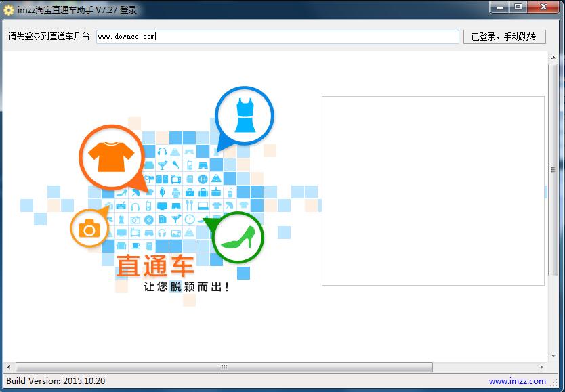Click the orange camera badge icon
This screenshot has height=392, width=565.
[x=89, y=228]
